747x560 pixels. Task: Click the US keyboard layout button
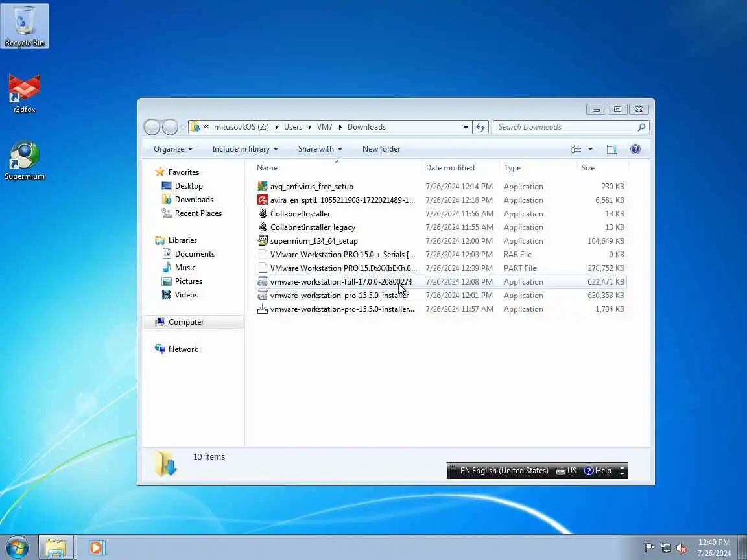pyautogui.click(x=567, y=471)
